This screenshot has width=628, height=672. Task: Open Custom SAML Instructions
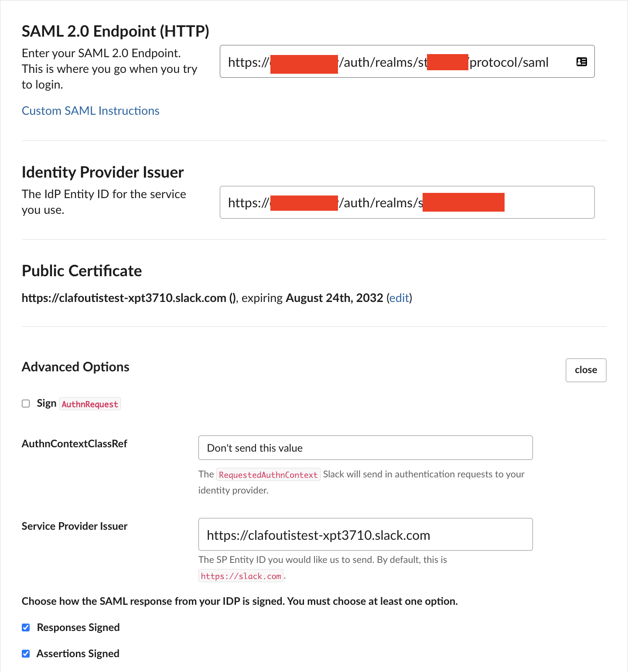click(x=90, y=110)
